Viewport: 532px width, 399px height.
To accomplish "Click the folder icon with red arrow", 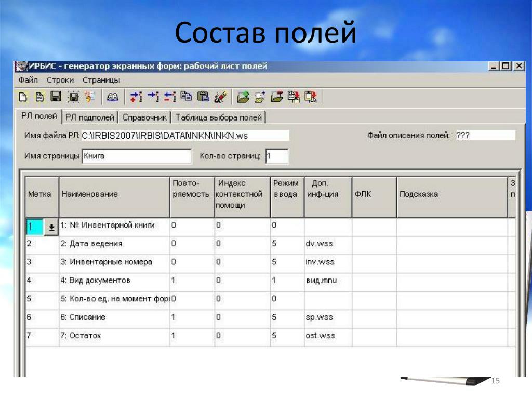I will click(276, 97).
